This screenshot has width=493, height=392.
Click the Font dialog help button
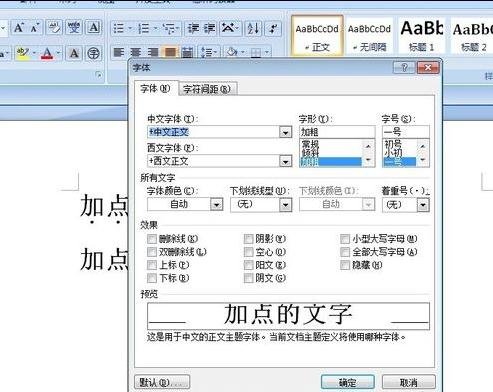tap(404, 68)
